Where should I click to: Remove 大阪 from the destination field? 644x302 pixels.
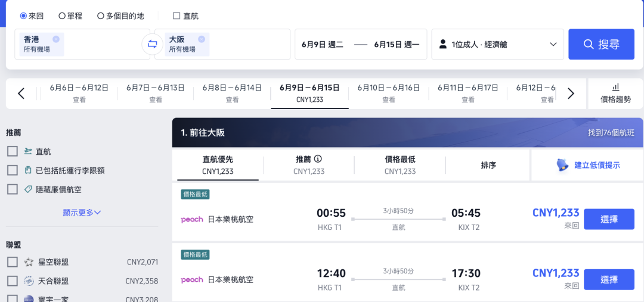[x=202, y=39]
